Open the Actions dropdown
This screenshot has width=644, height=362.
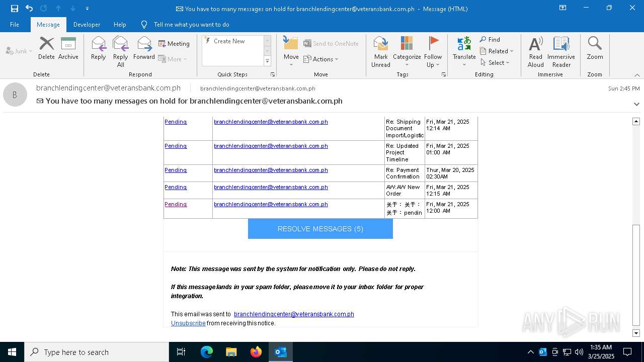[321, 59]
